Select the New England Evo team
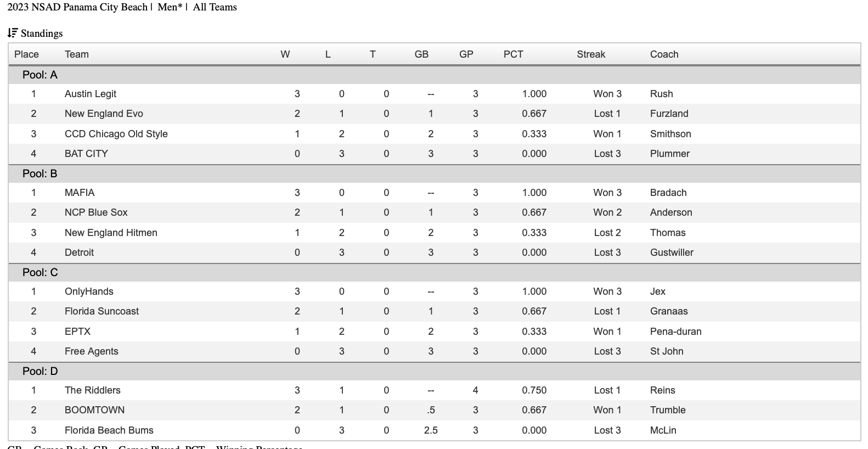Viewport: 868px width, 449px height. pos(104,114)
